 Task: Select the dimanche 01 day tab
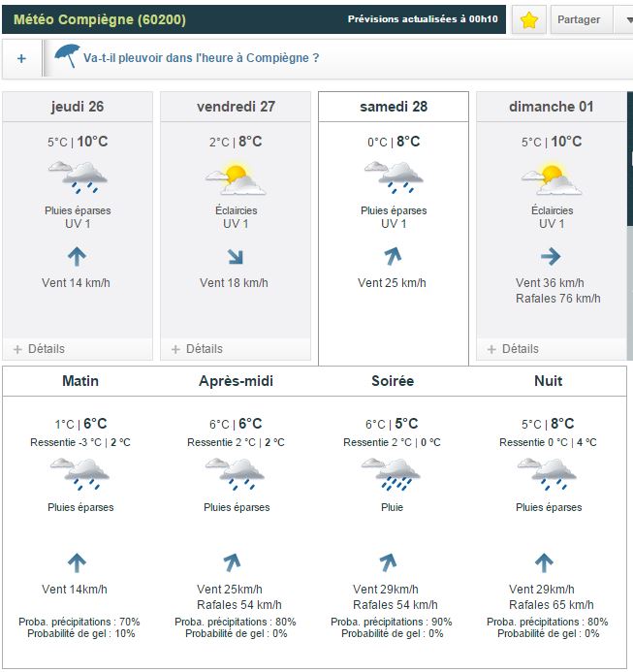(551, 107)
